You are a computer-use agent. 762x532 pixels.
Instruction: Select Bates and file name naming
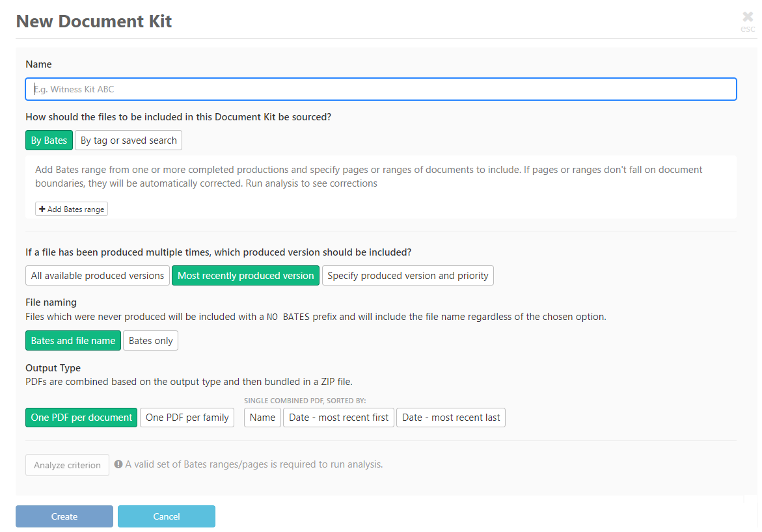pyautogui.click(x=73, y=340)
